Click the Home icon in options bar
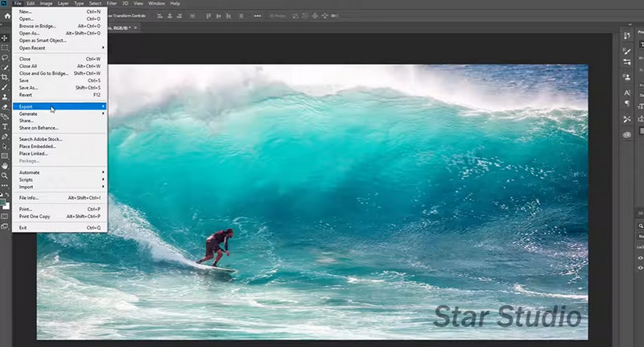The height and width of the screenshot is (347, 644). point(6,15)
